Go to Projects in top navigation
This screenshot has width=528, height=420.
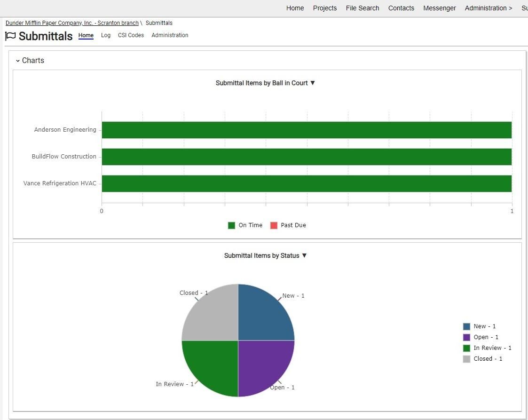tap(324, 8)
